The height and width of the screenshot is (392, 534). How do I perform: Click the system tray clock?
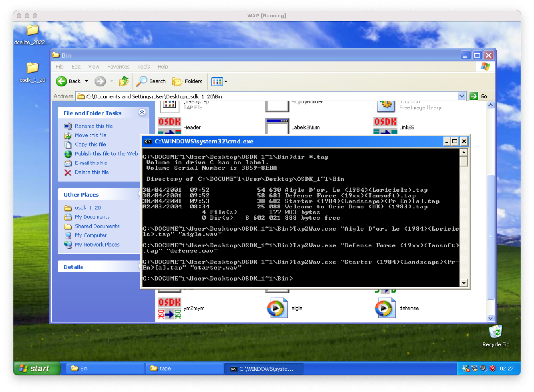tap(507, 368)
